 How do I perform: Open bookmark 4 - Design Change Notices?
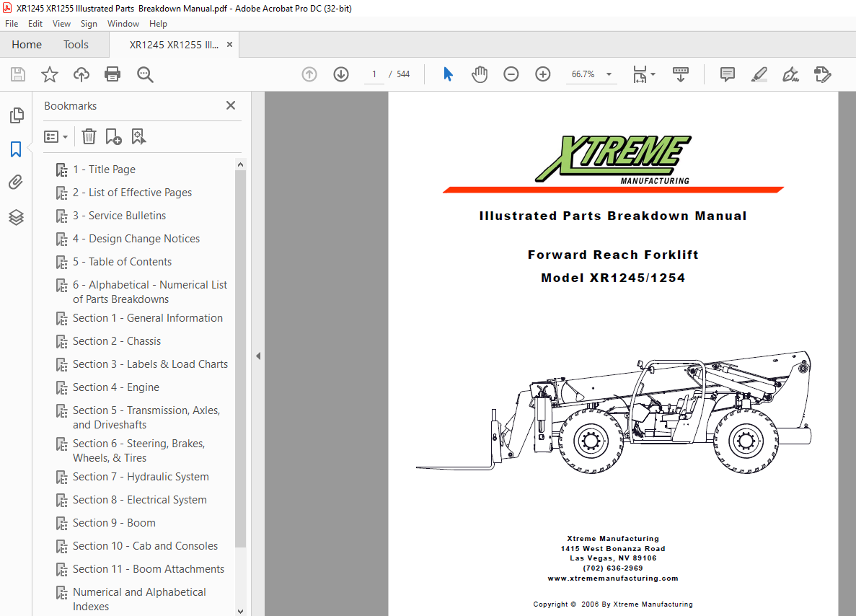click(136, 239)
